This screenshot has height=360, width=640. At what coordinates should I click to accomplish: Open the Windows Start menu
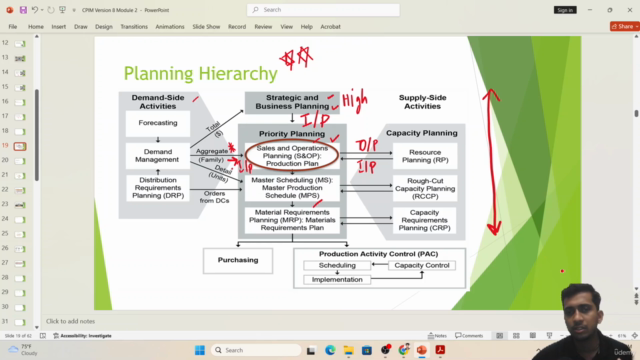(200, 350)
